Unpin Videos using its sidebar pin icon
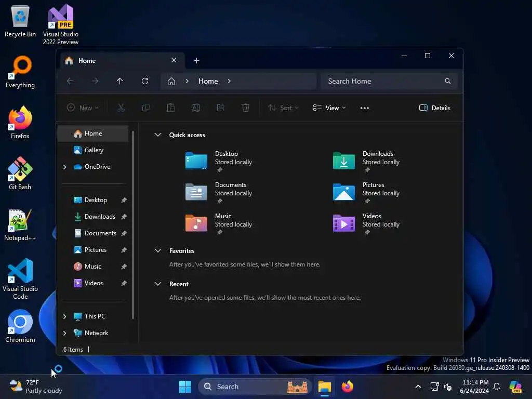The height and width of the screenshot is (399, 532). pyautogui.click(x=124, y=283)
